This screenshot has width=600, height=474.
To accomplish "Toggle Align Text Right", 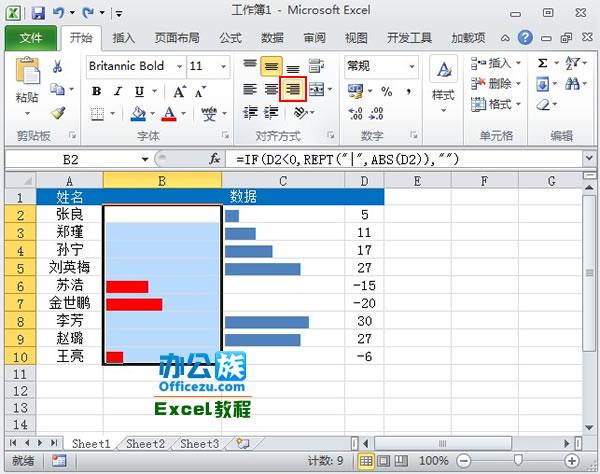I will tap(293, 90).
